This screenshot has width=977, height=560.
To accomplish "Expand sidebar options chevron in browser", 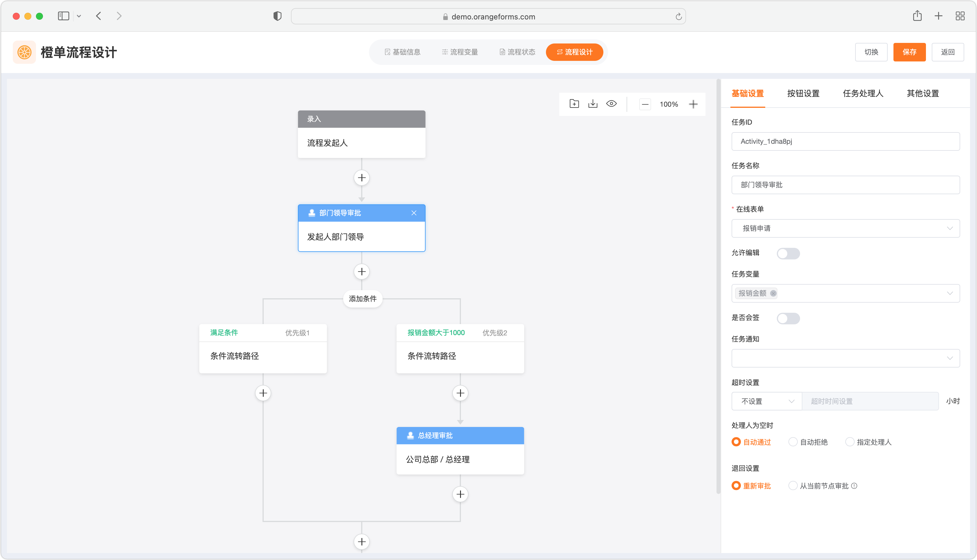I will tap(79, 16).
